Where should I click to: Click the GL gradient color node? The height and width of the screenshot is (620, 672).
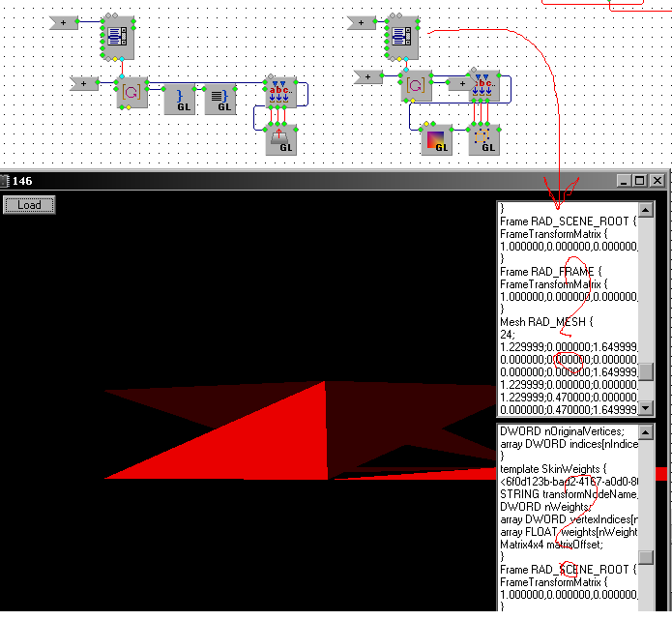pos(437,141)
